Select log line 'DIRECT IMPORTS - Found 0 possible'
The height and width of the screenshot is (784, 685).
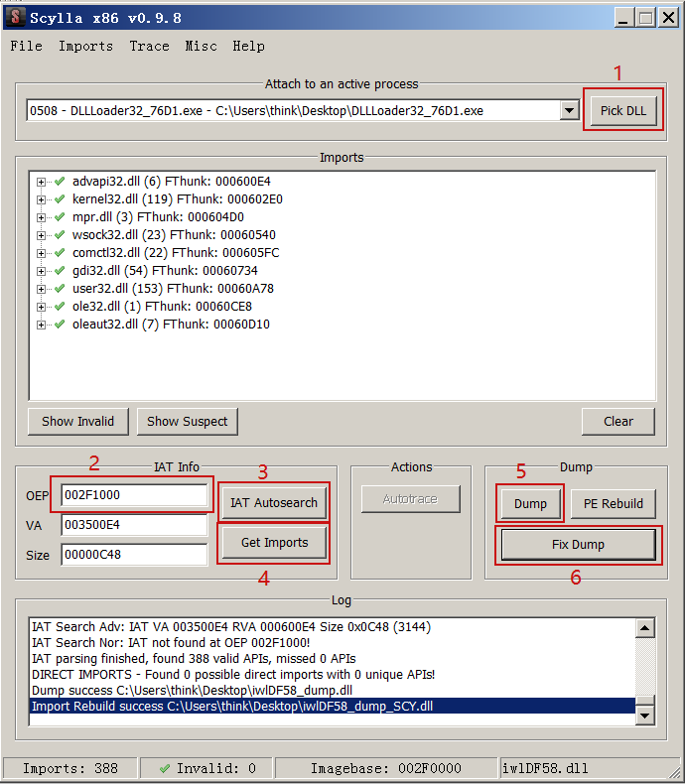[x=333, y=675]
